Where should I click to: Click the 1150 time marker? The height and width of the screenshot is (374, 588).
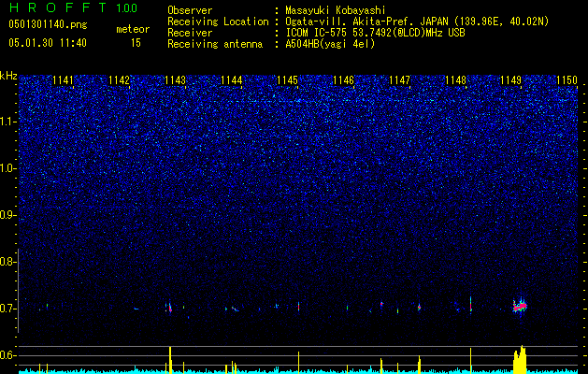pyautogui.click(x=567, y=79)
